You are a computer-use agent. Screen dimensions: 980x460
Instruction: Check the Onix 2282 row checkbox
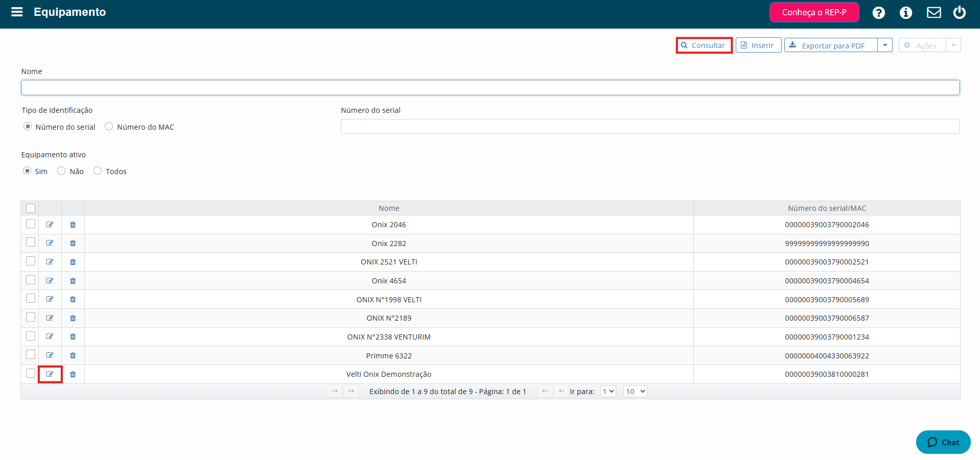(x=31, y=242)
